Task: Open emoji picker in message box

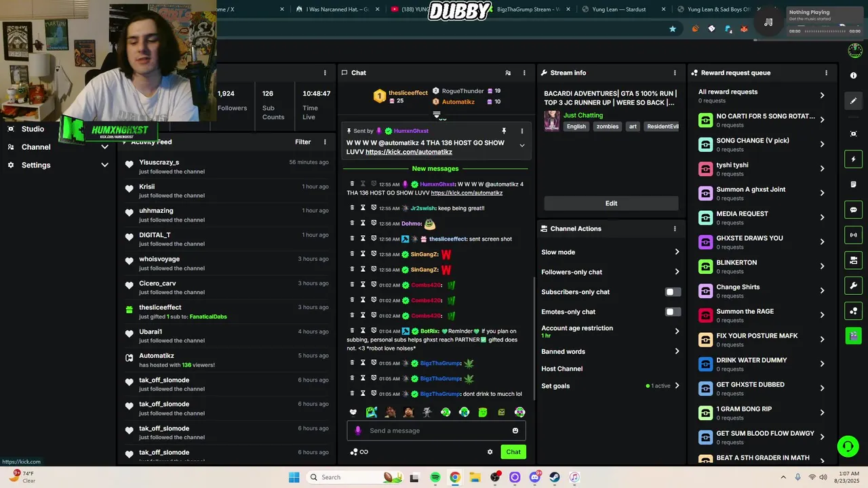Action: tap(515, 430)
